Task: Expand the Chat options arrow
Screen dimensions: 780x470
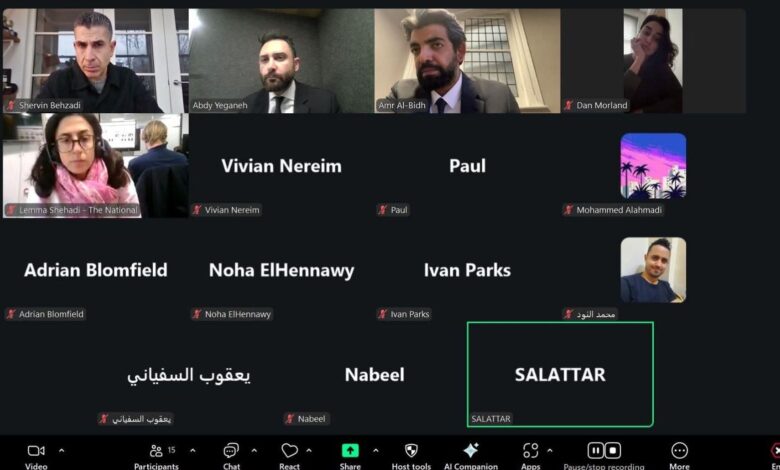Action: click(x=254, y=451)
